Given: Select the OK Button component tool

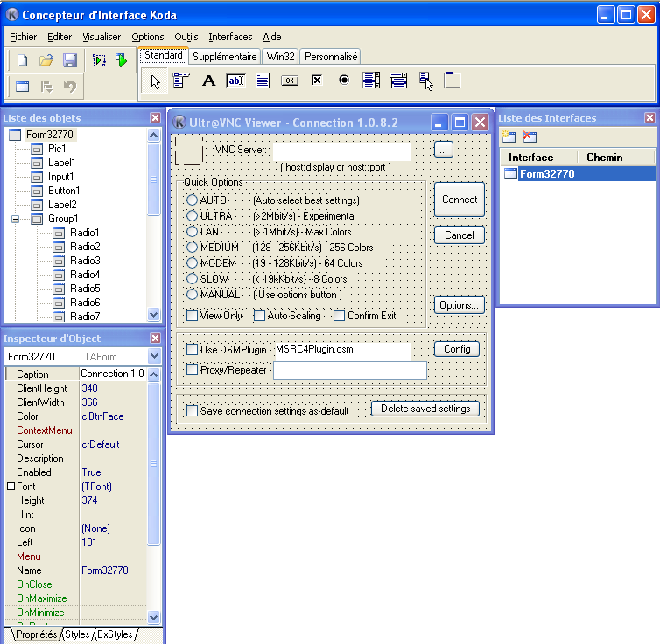Looking at the screenshot, I should [x=290, y=80].
